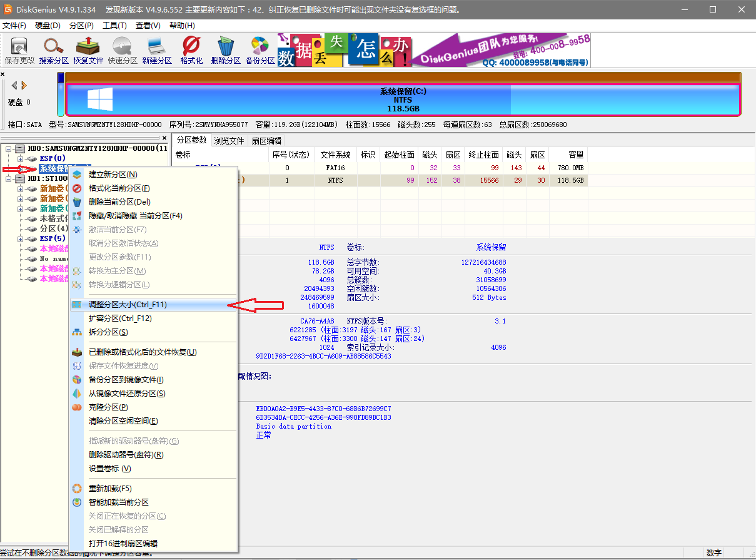Viewport: 756px width, 560px height.
Task: Switch to the 浏览文件 tab
Action: (229, 140)
